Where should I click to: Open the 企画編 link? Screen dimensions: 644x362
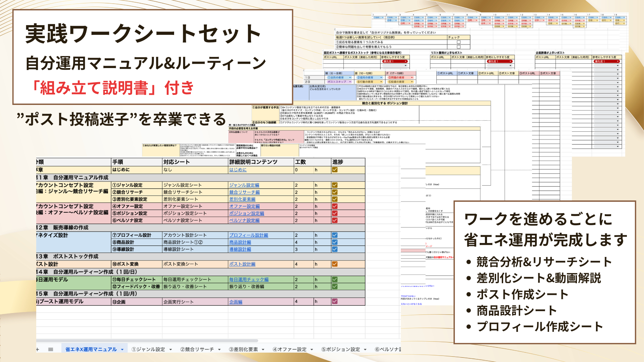pyautogui.click(x=236, y=302)
